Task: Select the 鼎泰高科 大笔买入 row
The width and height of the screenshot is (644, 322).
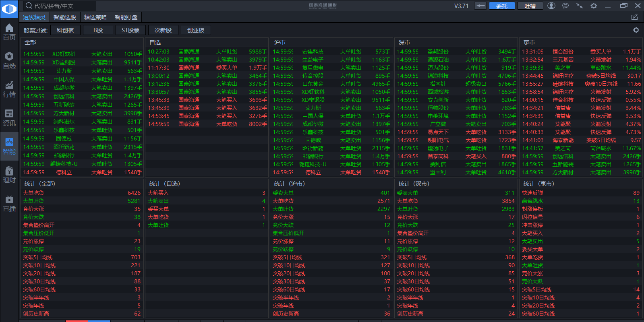Action: tap(456, 156)
